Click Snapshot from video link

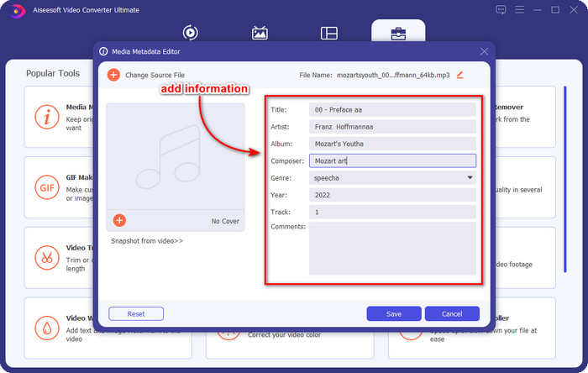(x=147, y=241)
